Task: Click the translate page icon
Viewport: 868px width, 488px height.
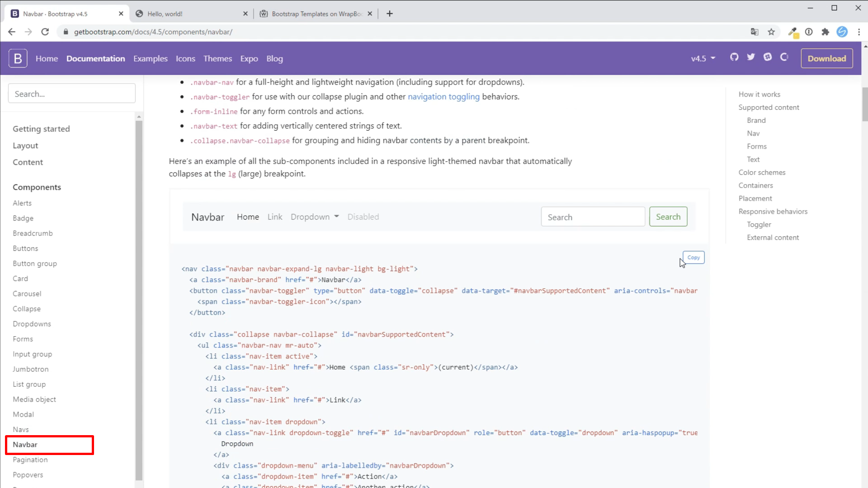Action: tap(755, 32)
